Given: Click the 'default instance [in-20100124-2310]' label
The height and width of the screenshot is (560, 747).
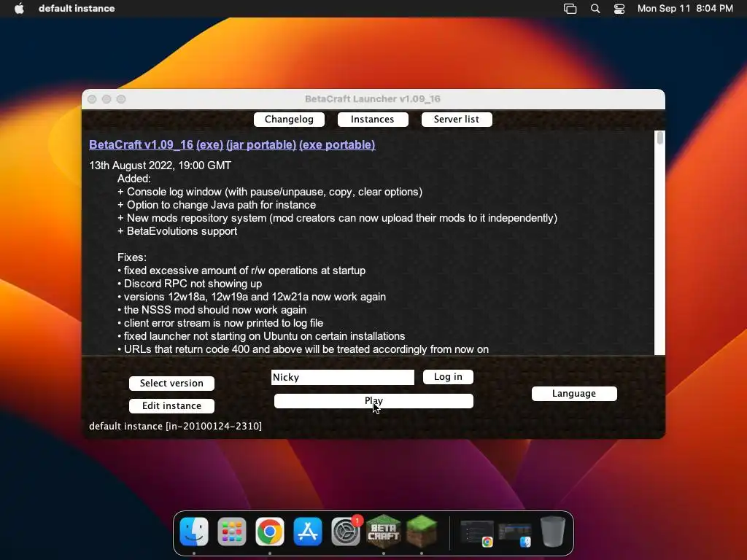Looking at the screenshot, I should (x=175, y=426).
